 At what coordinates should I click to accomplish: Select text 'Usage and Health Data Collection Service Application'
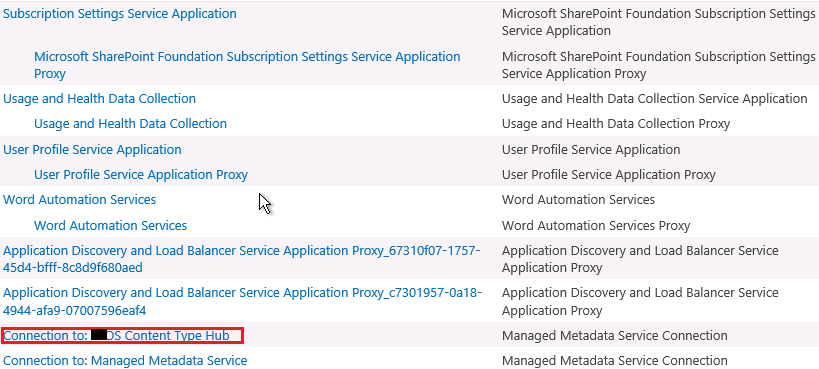click(654, 99)
